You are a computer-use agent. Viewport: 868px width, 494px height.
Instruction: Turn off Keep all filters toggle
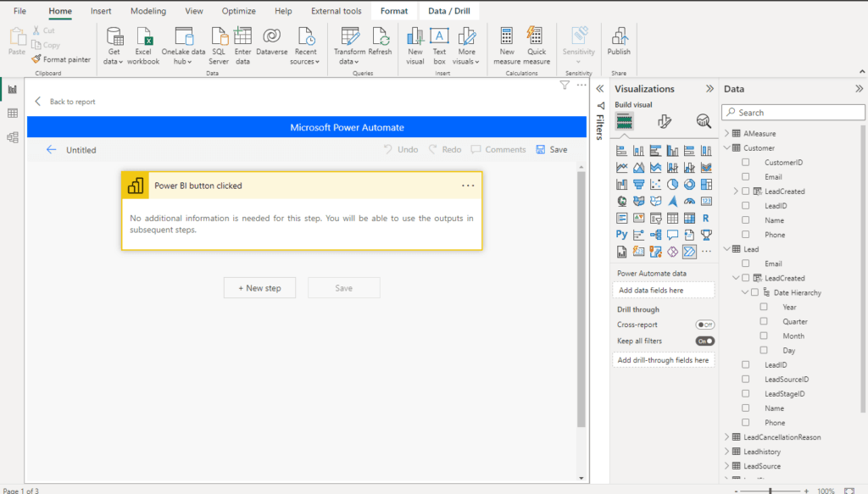click(704, 341)
